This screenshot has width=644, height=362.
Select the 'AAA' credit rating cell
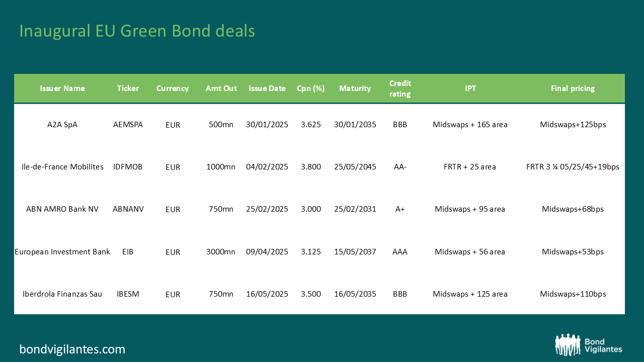(x=400, y=252)
